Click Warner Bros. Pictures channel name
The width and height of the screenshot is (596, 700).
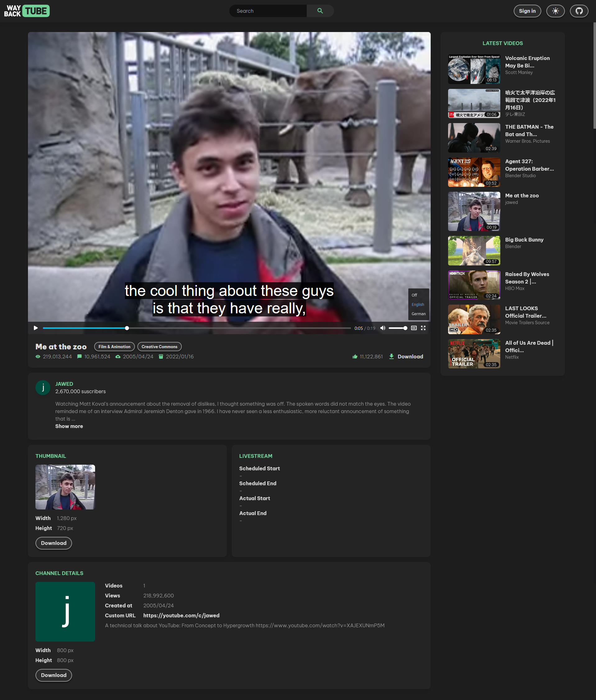point(527,141)
